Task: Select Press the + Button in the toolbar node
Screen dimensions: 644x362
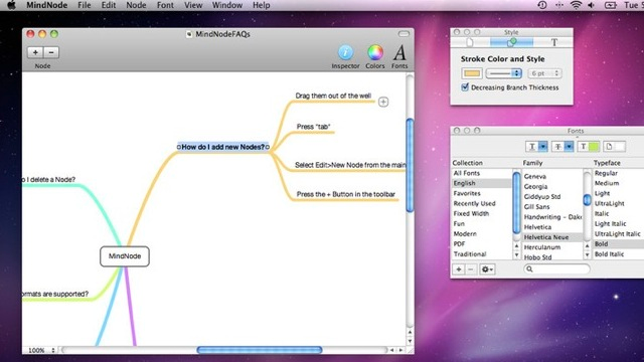Action: pyautogui.click(x=346, y=194)
